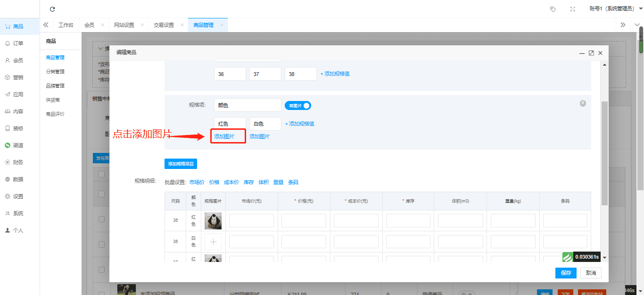Screen dimensions: 644x295
Task: Switch to 会员 tab
Action: click(x=89, y=25)
